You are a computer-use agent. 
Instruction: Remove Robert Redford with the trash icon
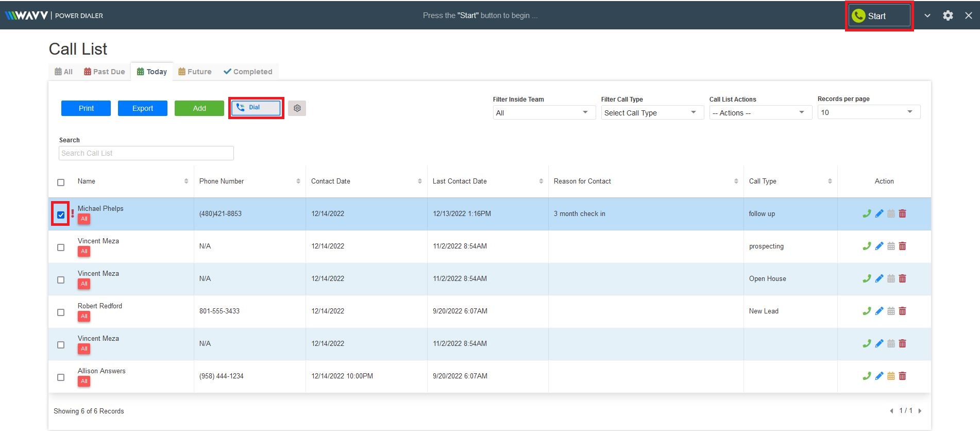[902, 311]
